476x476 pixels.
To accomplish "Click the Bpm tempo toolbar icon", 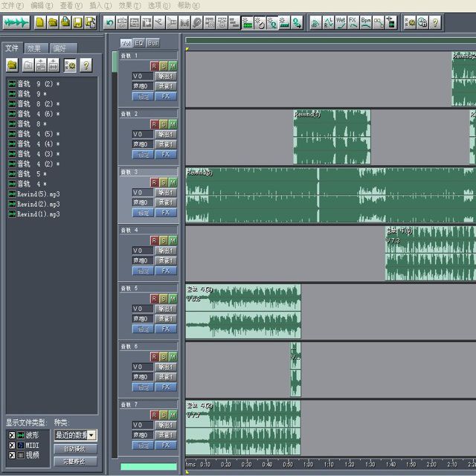I will [x=366, y=22].
